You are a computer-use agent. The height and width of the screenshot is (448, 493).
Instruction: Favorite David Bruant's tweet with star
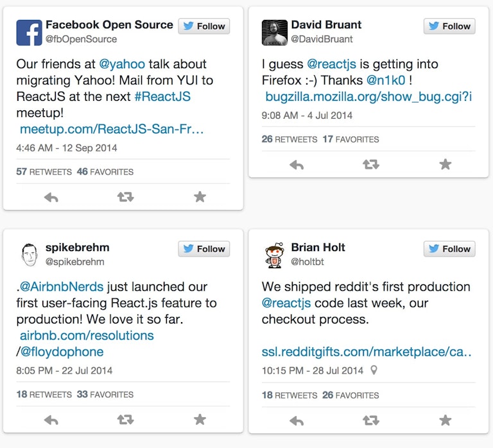pos(445,164)
